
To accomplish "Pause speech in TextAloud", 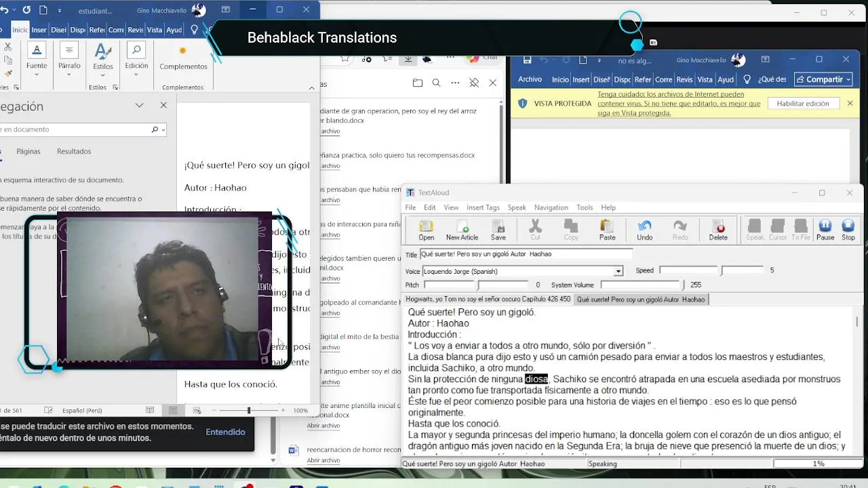I will coord(825,230).
